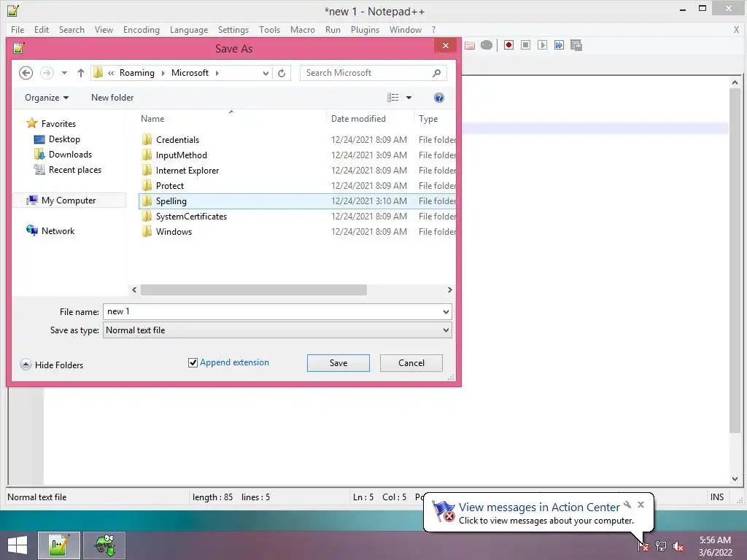Open the Windows Start button

click(18, 545)
